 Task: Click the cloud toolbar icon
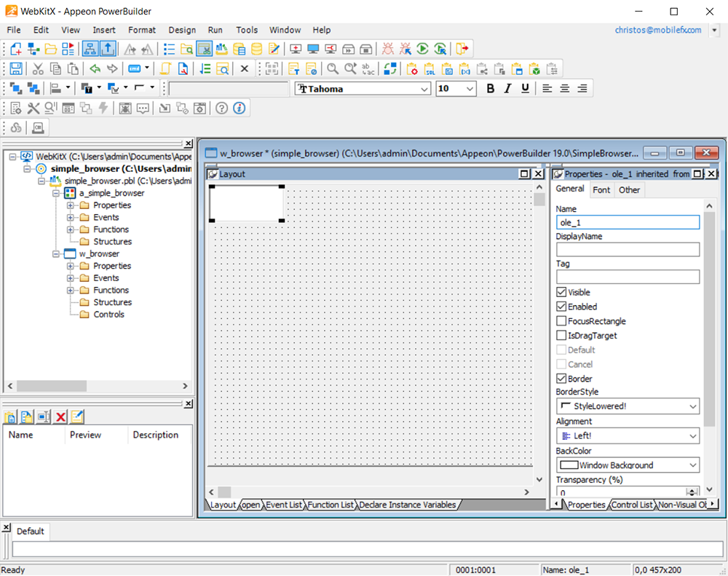click(16, 127)
